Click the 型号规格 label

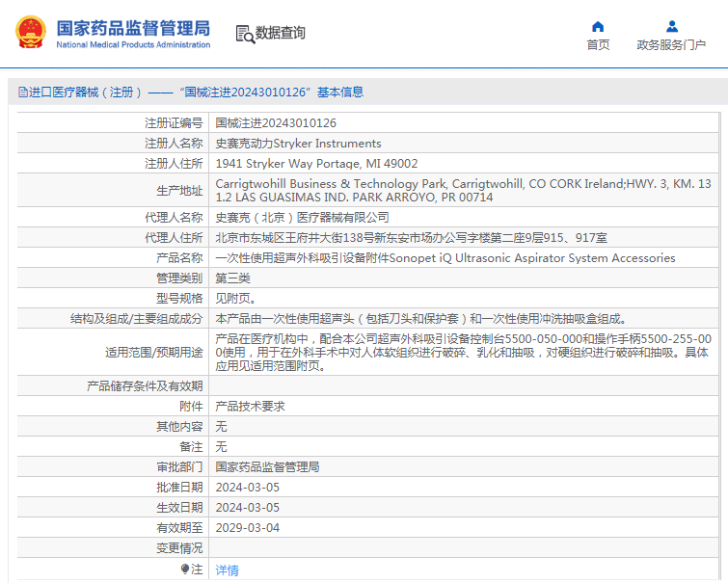179,299
